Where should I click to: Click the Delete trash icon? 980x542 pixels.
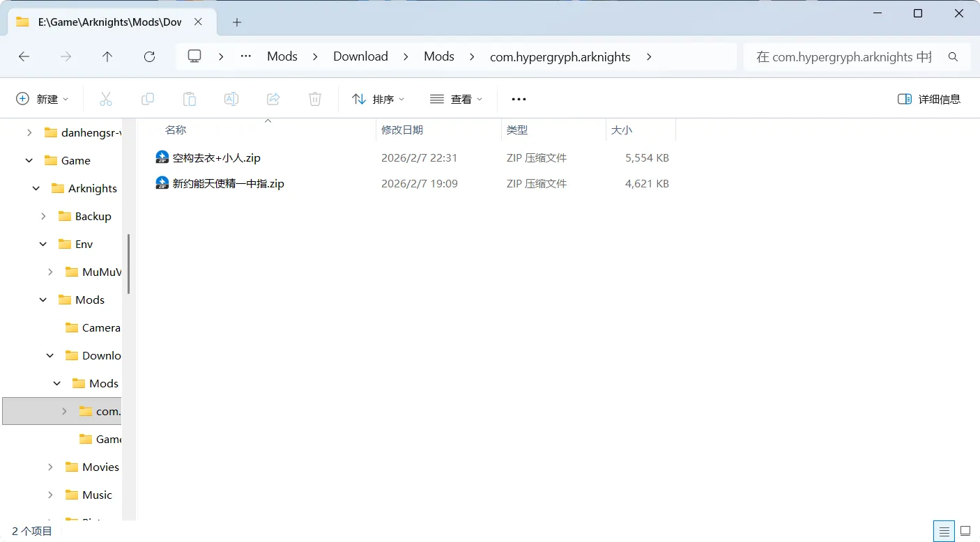pyautogui.click(x=315, y=99)
